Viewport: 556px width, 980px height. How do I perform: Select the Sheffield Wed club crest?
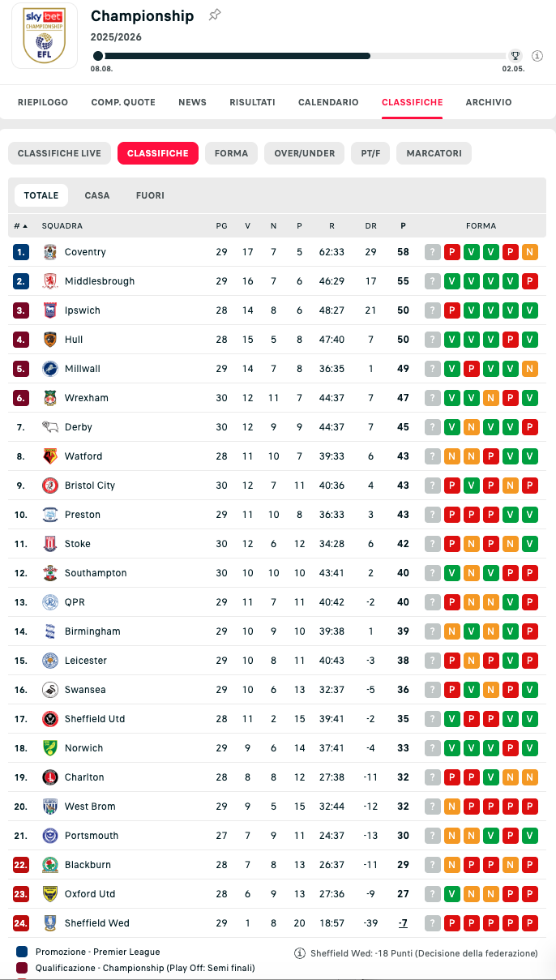(50, 923)
